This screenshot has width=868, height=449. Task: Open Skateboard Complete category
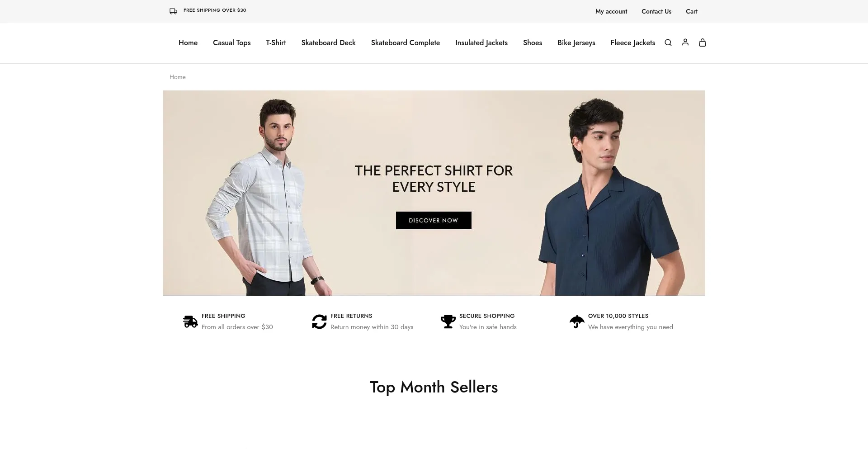point(405,43)
